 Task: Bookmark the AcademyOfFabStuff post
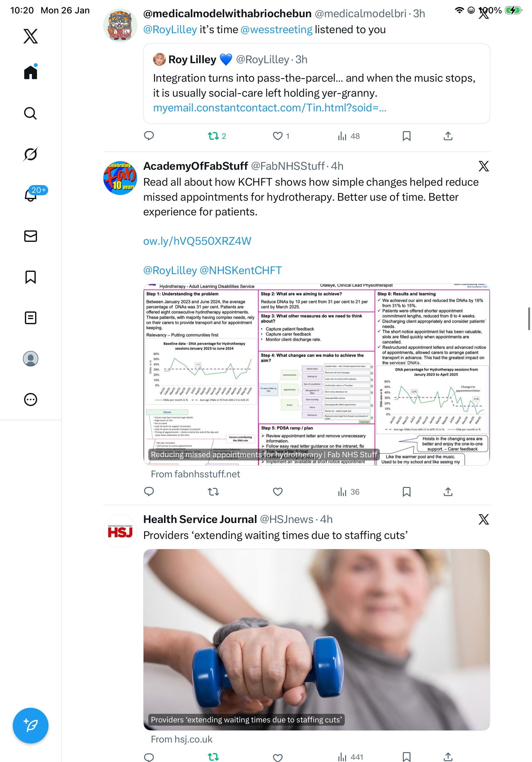pos(406,491)
